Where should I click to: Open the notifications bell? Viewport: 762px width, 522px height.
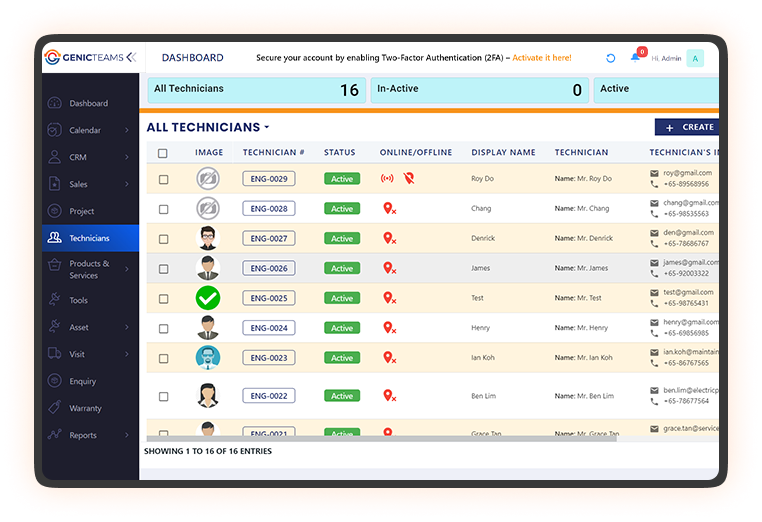click(x=635, y=58)
